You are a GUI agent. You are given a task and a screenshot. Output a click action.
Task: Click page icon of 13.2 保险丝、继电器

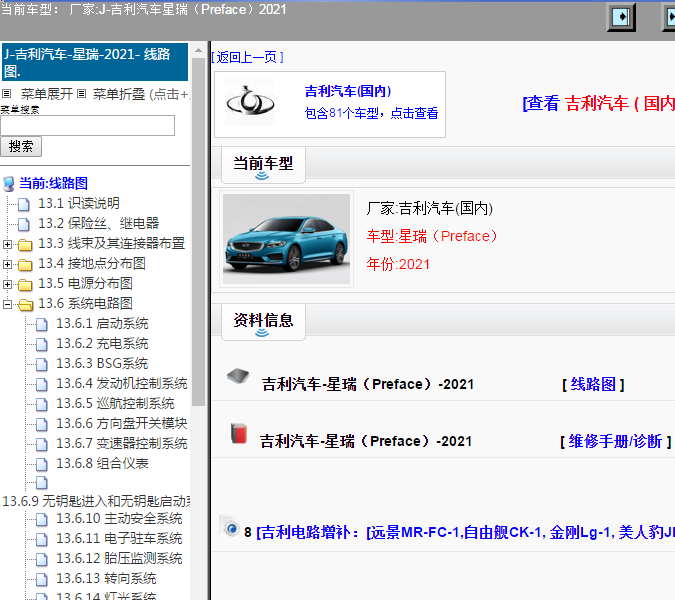(x=24, y=224)
